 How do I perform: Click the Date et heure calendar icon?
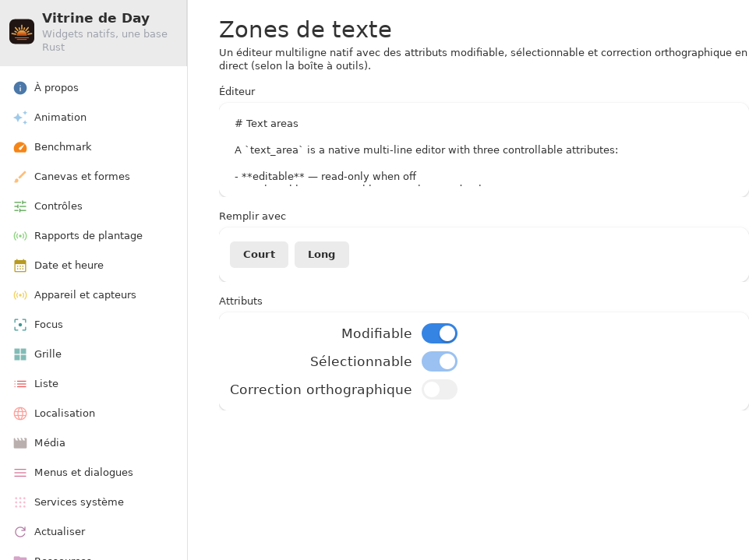pos(20,266)
